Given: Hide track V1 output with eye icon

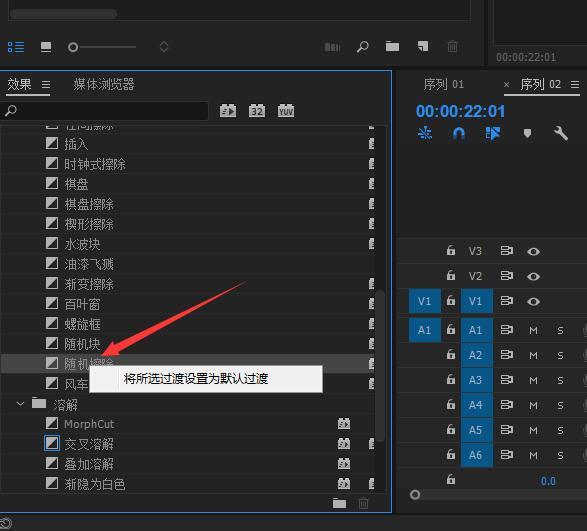Looking at the screenshot, I should click(533, 301).
